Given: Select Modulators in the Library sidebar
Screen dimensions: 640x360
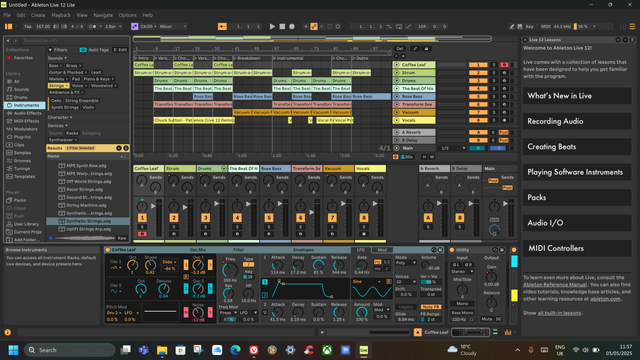Looking at the screenshot, I should click(x=25, y=129).
